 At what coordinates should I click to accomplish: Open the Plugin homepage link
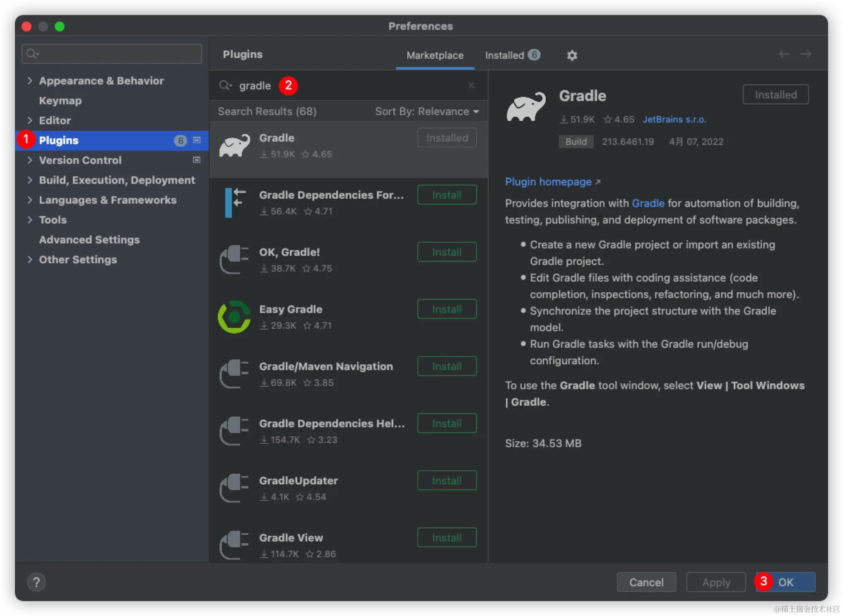tap(548, 182)
